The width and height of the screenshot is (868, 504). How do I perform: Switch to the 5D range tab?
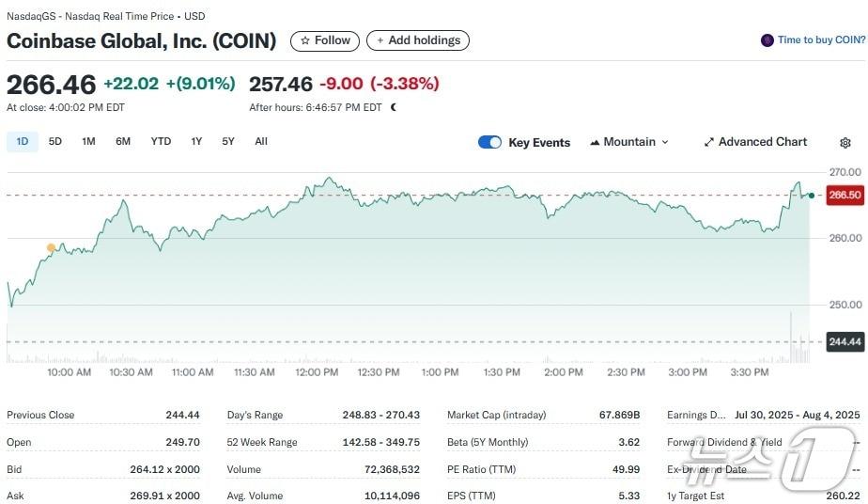55,142
